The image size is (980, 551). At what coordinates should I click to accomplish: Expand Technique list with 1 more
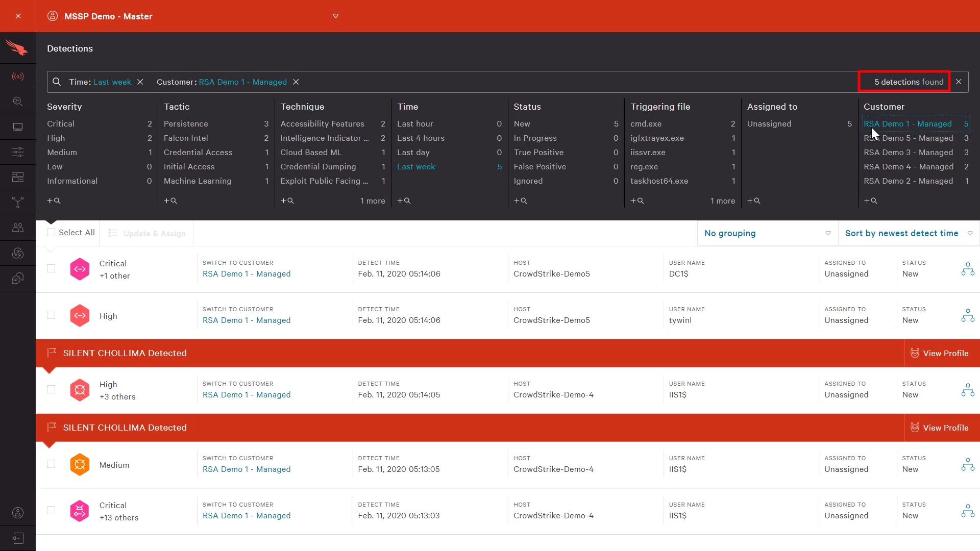[373, 201]
